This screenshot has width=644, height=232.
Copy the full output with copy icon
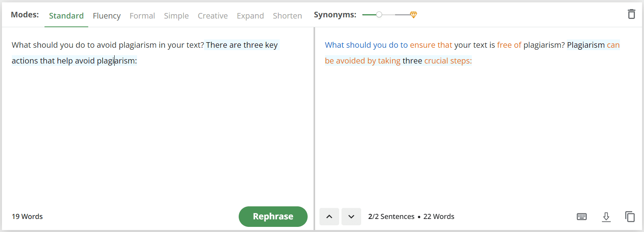630,217
